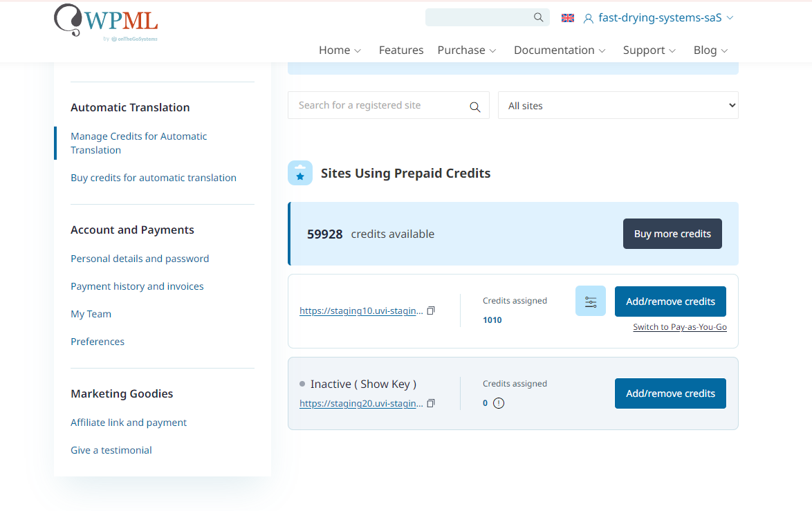Viewport: 812px width, 511px height.
Task: Expand the fast-drying-systems-saS account menu
Action: [659, 18]
